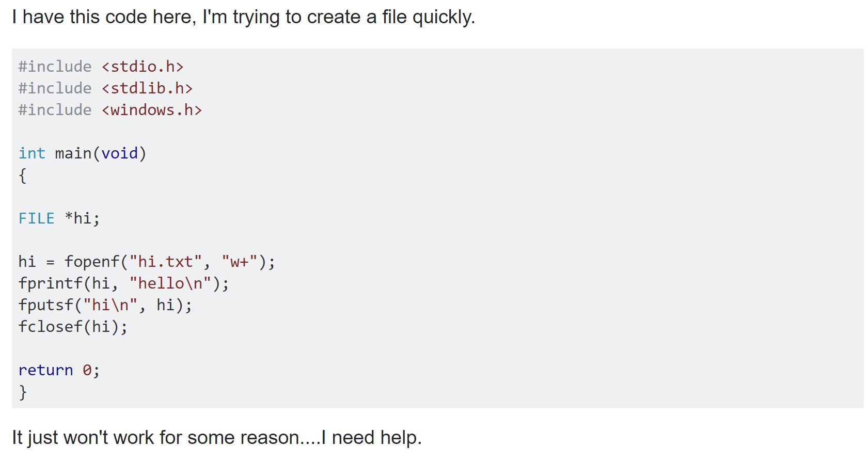Click the 'fopenf' function call
The width and height of the screenshot is (868, 462).
91,262
